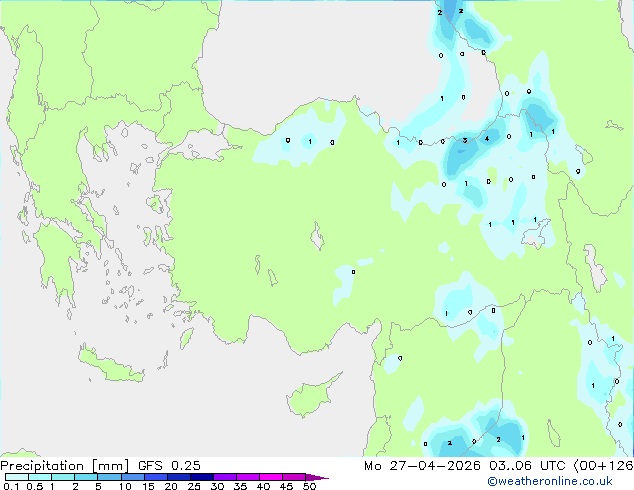Click the '4' precipitation value on map
This screenshot has height=490, width=634.
point(487,138)
